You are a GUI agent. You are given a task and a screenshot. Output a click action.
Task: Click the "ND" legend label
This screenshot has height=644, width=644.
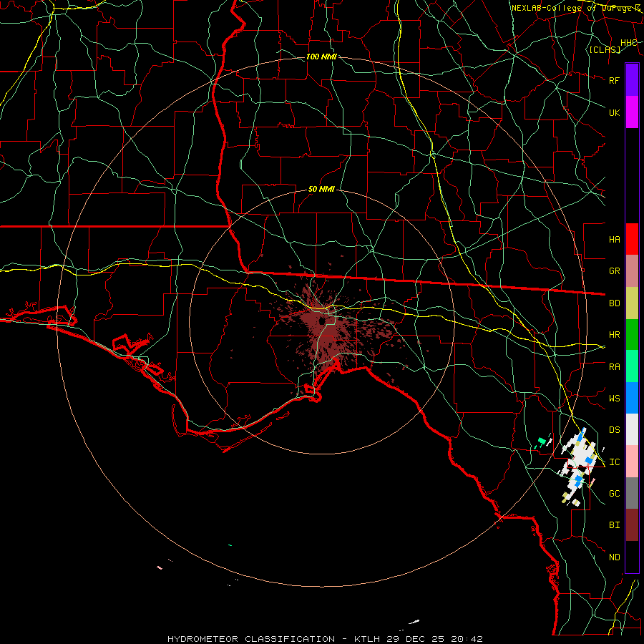pyautogui.click(x=614, y=557)
